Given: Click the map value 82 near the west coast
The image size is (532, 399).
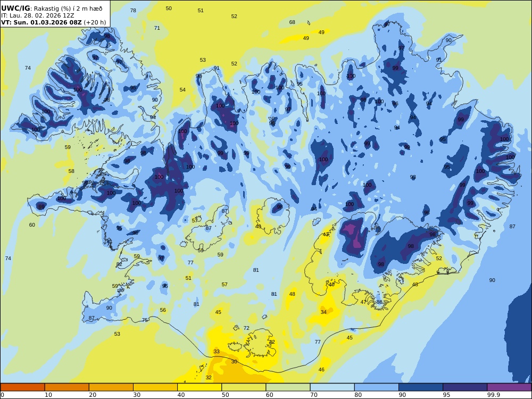Looking at the screenshot, I should click(119, 264).
